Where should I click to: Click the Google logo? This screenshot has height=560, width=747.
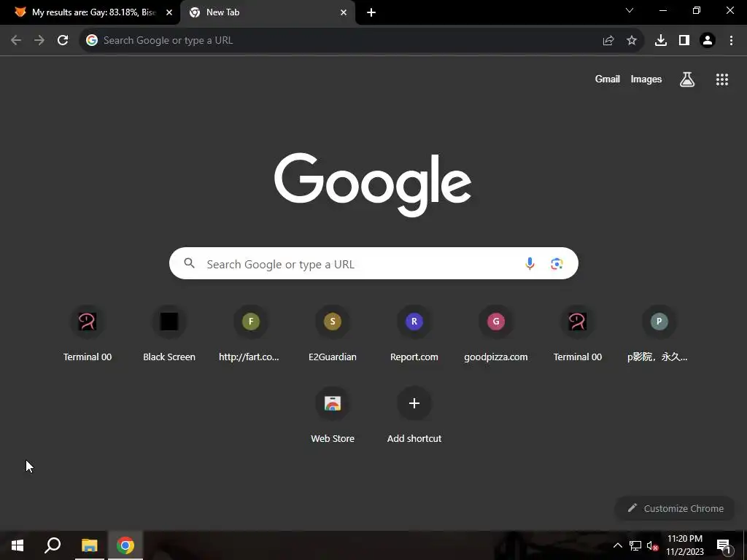[373, 184]
